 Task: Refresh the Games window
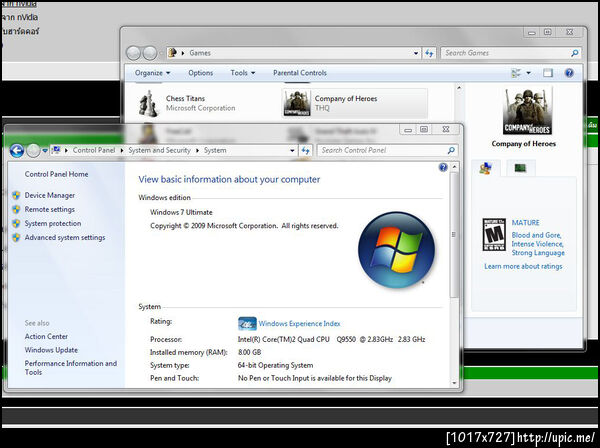click(429, 53)
